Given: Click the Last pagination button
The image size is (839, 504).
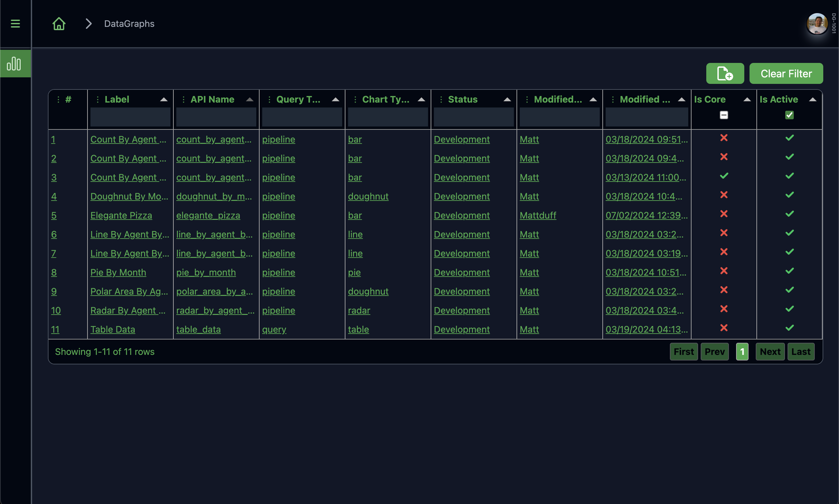Looking at the screenshot, I should [x=801, y=351].
